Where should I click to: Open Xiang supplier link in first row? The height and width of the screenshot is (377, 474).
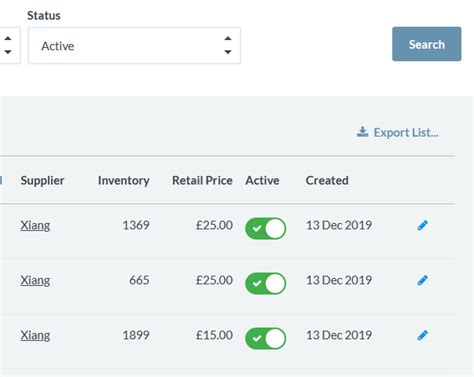35,226
